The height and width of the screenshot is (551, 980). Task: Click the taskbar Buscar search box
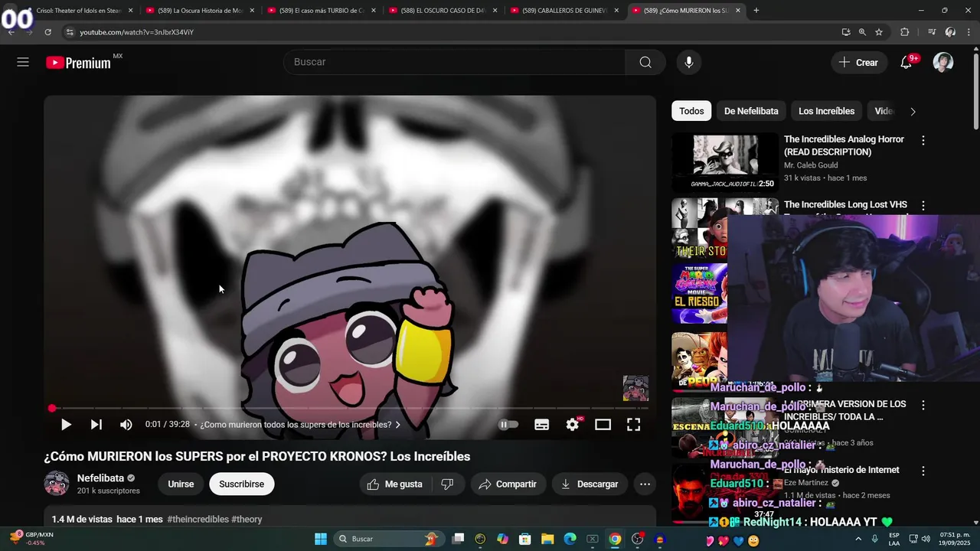[389, 540]
